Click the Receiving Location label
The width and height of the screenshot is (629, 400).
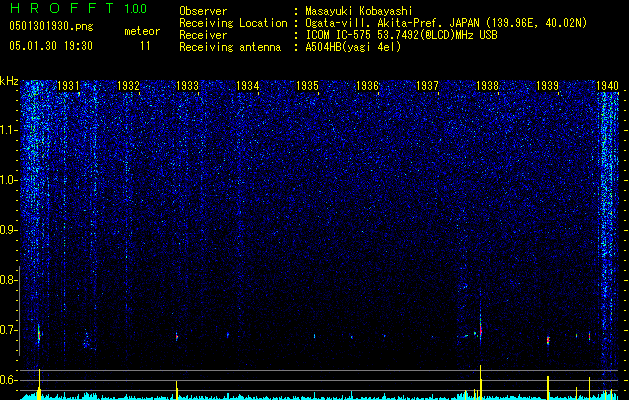click(233, 23)
